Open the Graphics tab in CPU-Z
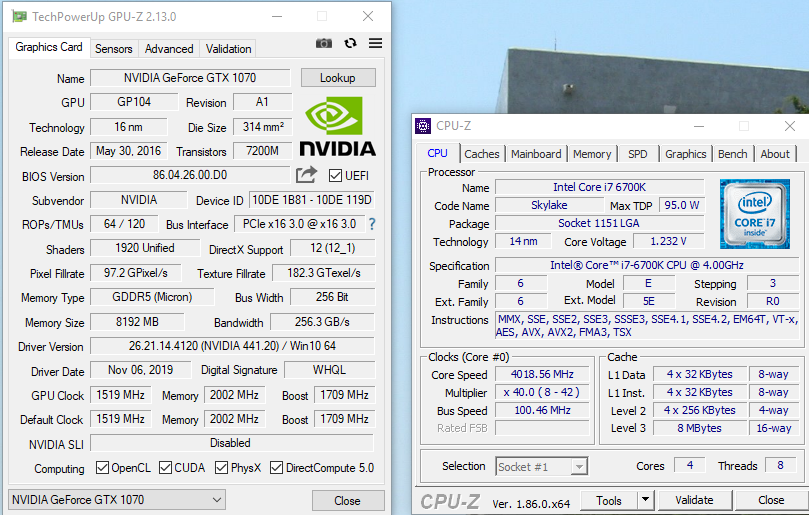The width and height of the screenshot is (809, 515). [685, 154]
